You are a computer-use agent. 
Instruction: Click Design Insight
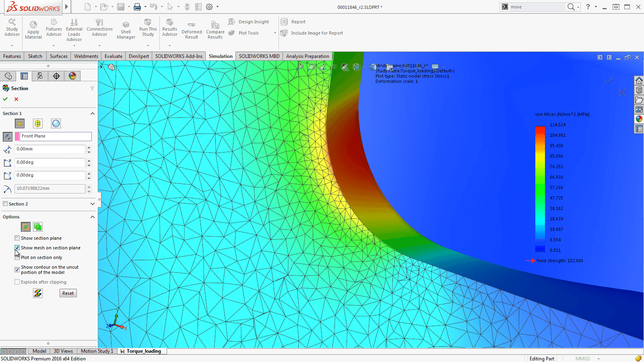coord(249,22)
